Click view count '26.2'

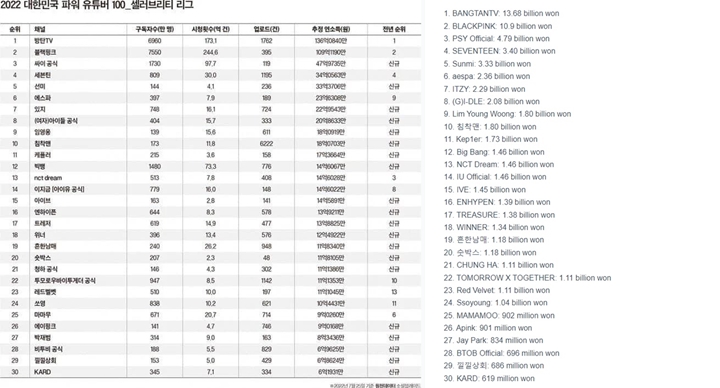[210, 246]
